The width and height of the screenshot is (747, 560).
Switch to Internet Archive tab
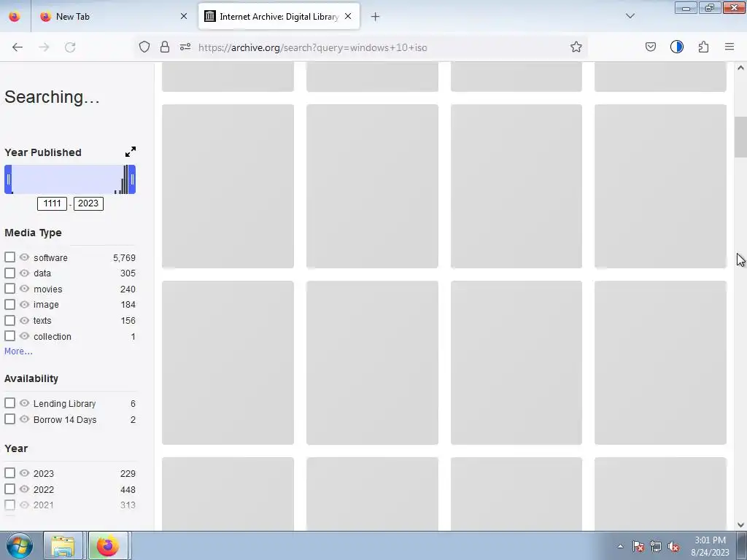point(279,16)
